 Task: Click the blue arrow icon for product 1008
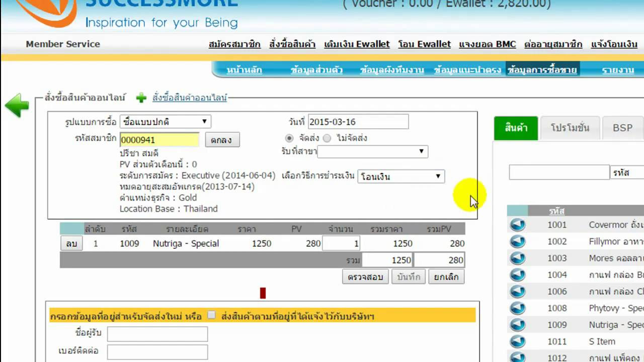coord(518,308)
